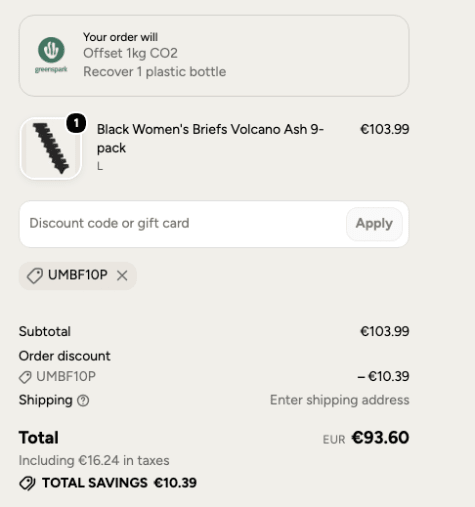Click the Subtotal amount €103.99
Image resolution: width=475 pixels, height=507 pixels.
(x=385, y=331)
